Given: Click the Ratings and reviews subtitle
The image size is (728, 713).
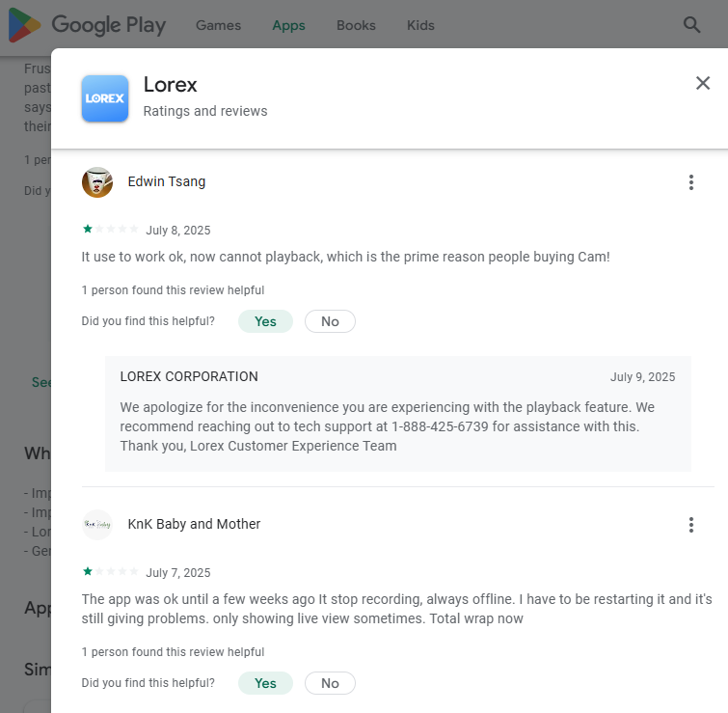Looking at the screenshot, I should point(205,111).
